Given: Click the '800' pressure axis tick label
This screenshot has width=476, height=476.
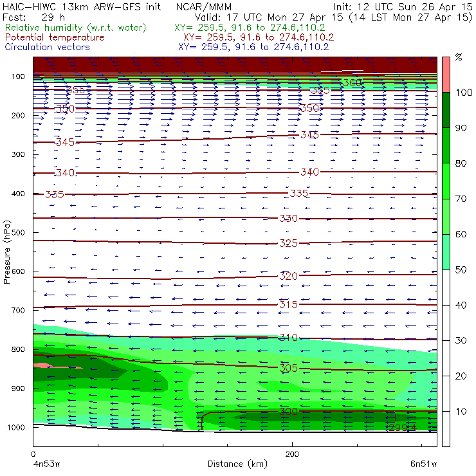Looking at the screenshot, I should [18, 349].
